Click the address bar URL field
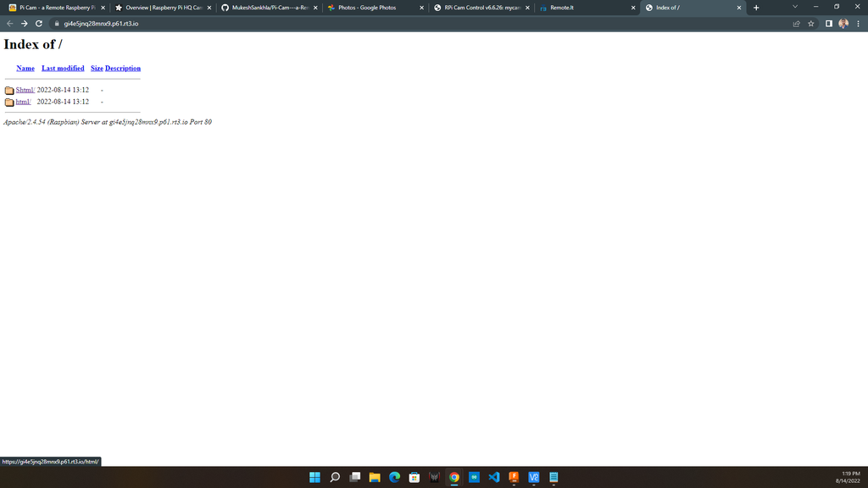Viewport: 868px width, 488px height. click(x=420, y=24)
